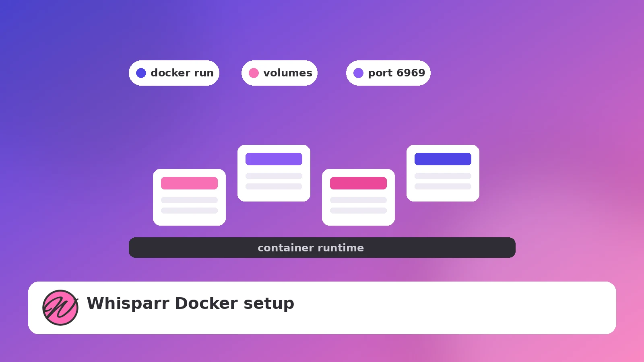This screenshot has width=644, height=362.
Task: Click the purple dot beside port 6969
Action: [358, 73]
